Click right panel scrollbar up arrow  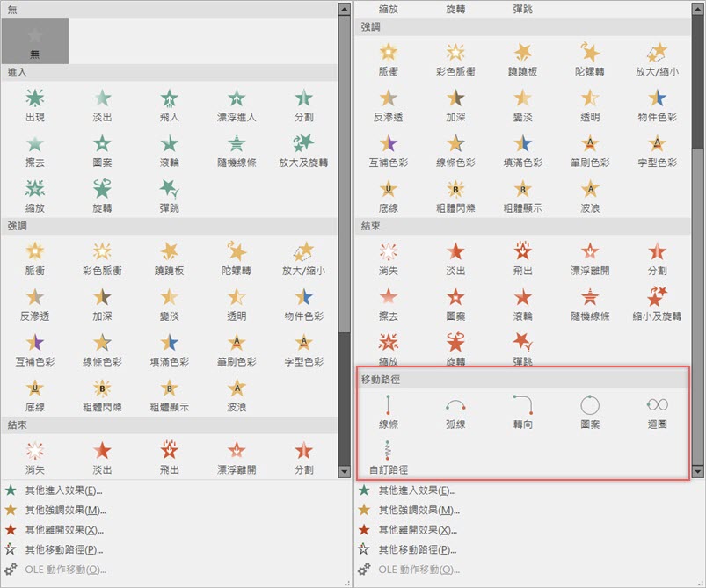697,9
